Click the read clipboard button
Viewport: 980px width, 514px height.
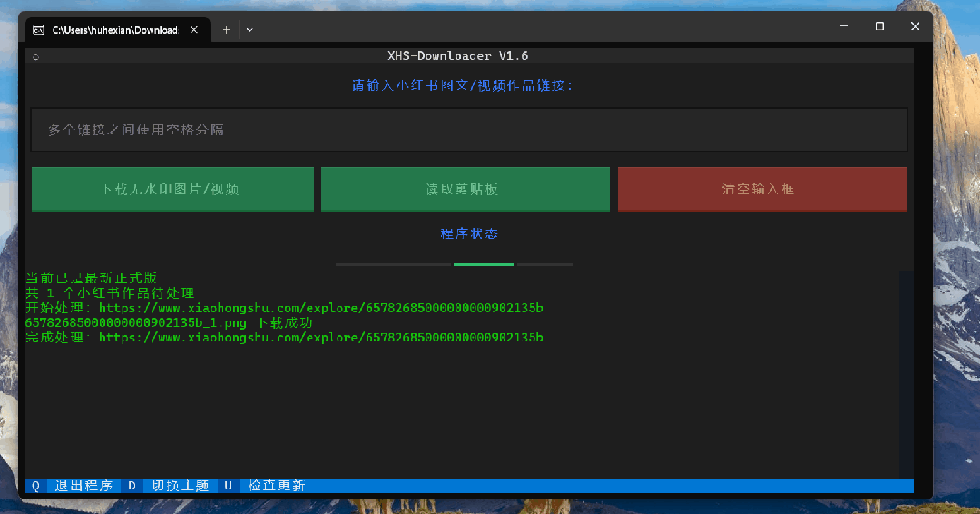point(465,189)
